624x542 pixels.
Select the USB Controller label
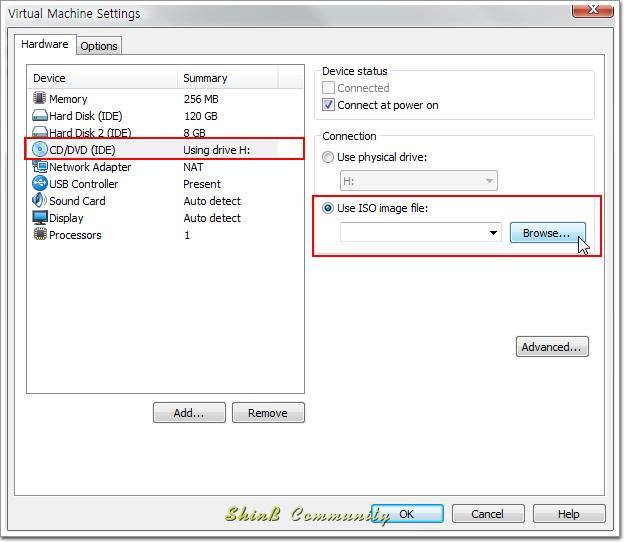click(84, 184)
